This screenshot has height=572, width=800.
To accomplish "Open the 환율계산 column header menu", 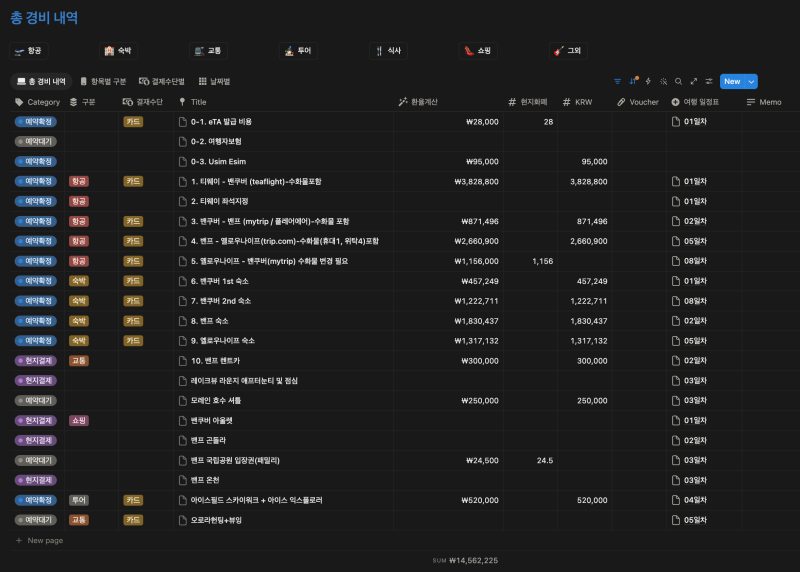I will click(418, 102).
